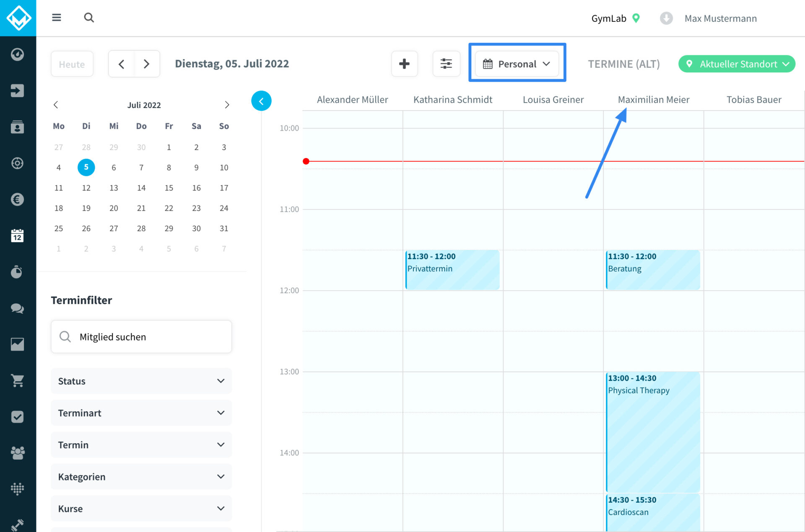Switch to TERMINE (ALT) view
The width and height of the screenshot is (805, 532).
(x=623, y=64)
